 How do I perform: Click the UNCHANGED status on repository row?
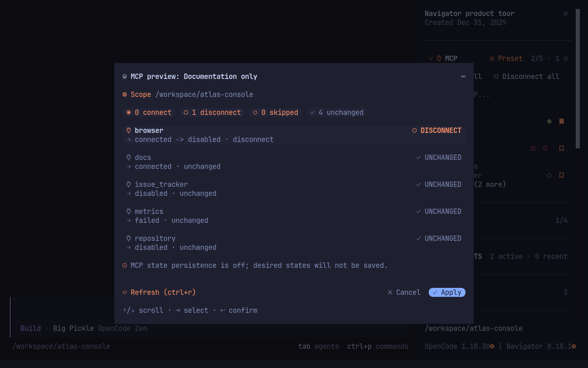click(439, 238)
